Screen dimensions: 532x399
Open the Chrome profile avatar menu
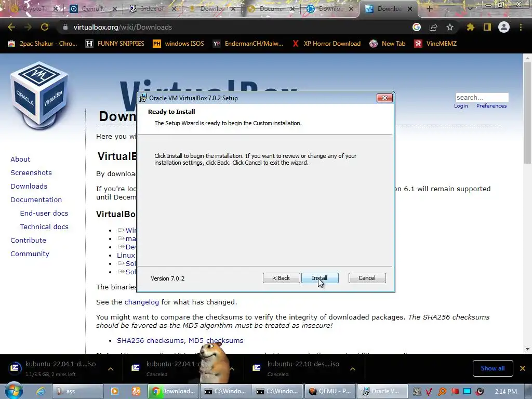pyautogui.click(x=504, y=27)
